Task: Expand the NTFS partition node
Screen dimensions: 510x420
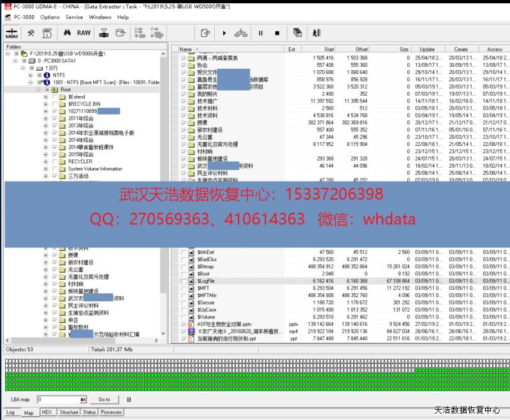Action: click(30, 75)
